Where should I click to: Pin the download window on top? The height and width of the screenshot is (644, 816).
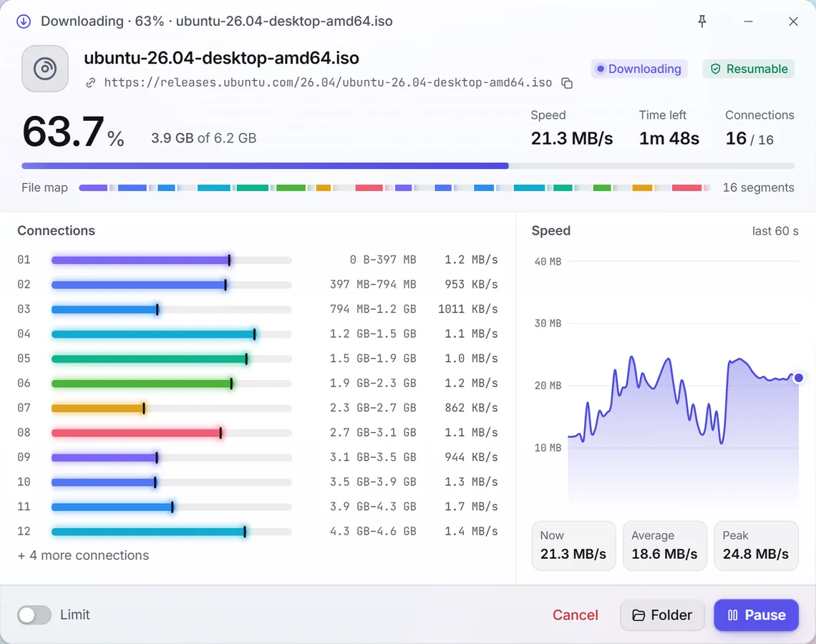click(702, 21)
